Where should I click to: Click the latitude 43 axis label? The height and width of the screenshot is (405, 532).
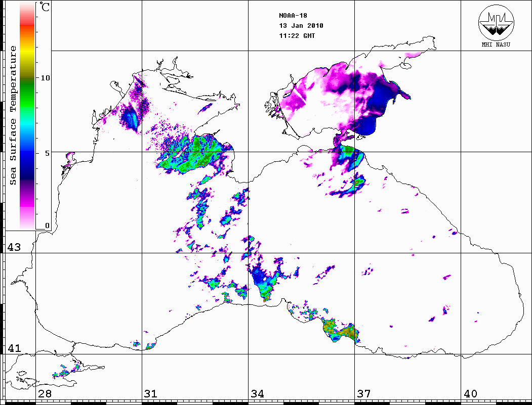[14, 247]
